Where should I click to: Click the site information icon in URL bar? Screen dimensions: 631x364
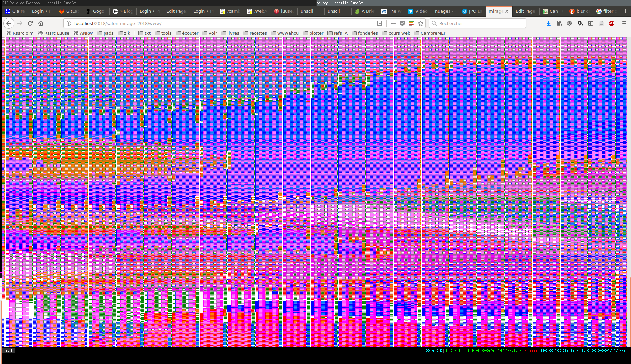(x=69, y=23)
